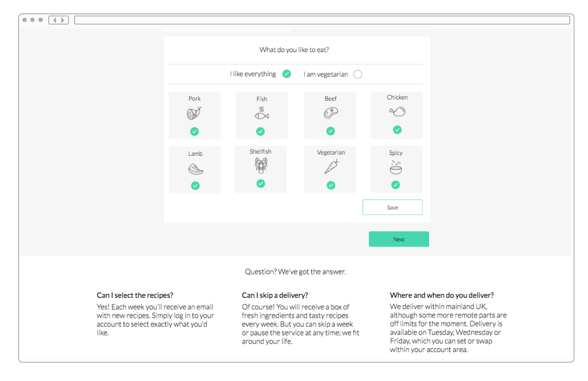The image size is (588, 381).
Task: Click the Fish icon
Action: (262, 113)
